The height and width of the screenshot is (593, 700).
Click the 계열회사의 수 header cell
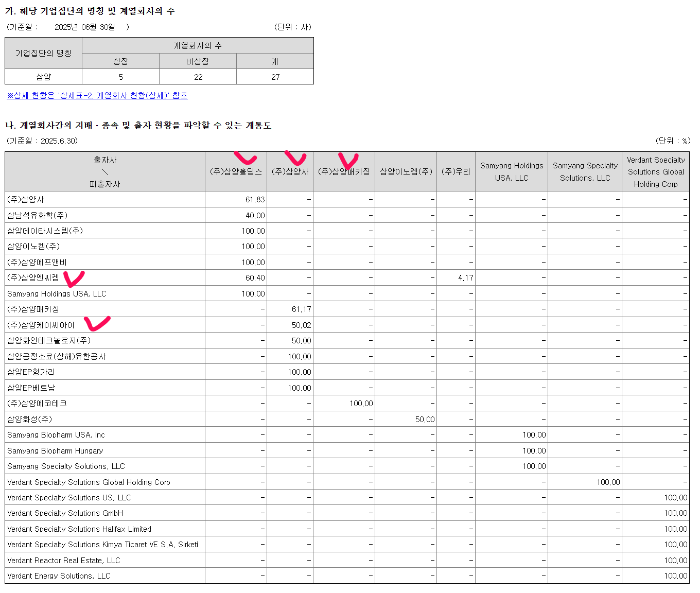[198, 45]
